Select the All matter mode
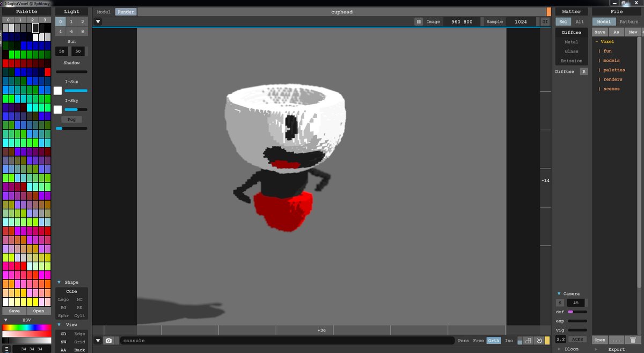644x353 pixels. click(x=580, y=22)
